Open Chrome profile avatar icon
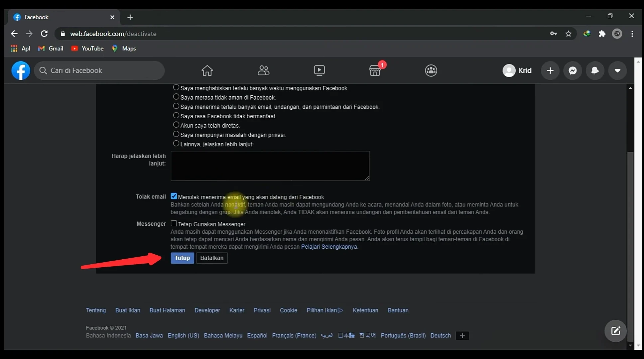This screenshot has width=644, height=359. pos(617,34)
